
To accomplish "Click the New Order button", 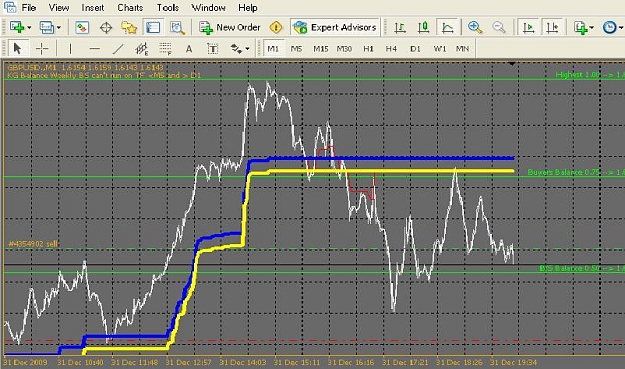I will (230, 27).
